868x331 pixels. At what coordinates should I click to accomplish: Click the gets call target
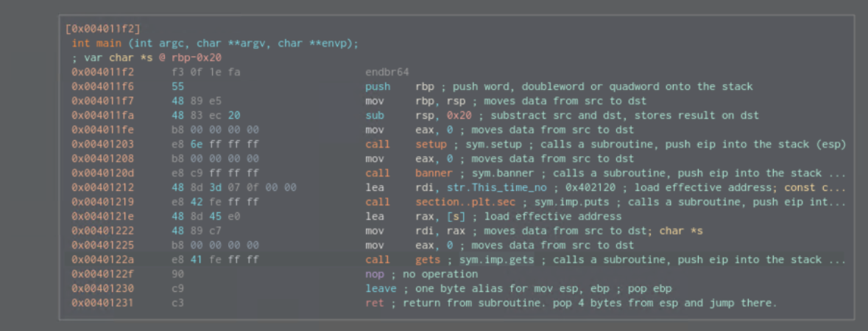click(428, 259)
